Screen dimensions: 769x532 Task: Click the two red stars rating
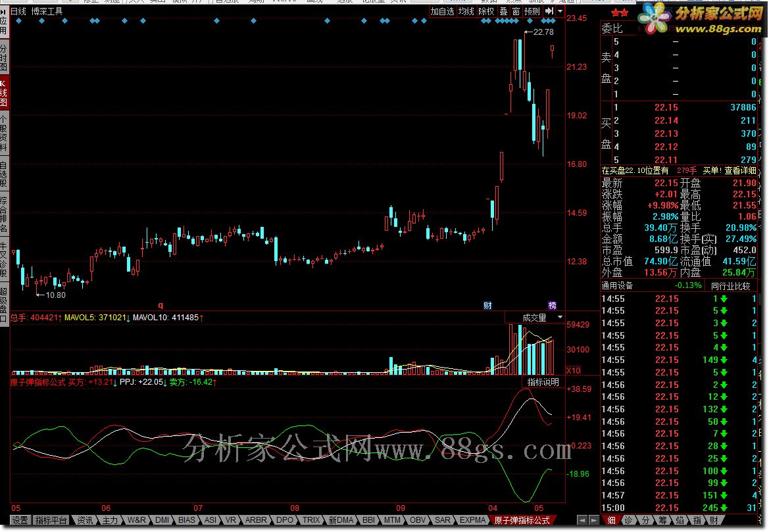(620, 12)
